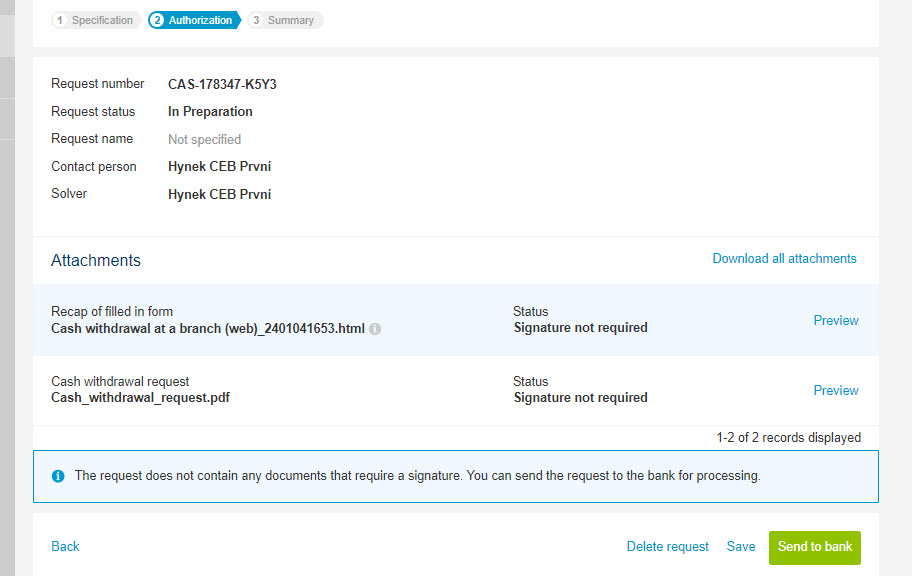Select the Authorization step tab
The height and width of the screenshot is (576, 912).
point(194,20)
